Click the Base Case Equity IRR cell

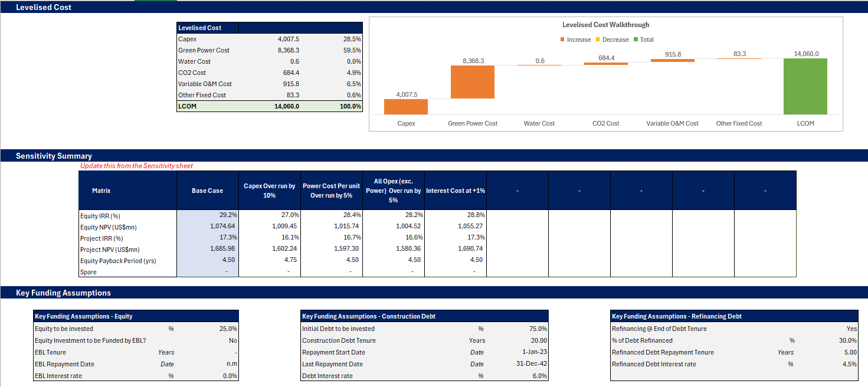[x=207, y=215]
